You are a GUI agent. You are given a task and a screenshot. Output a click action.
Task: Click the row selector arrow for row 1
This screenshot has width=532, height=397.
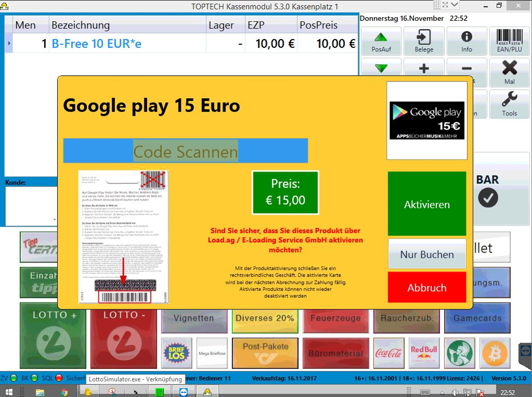[9, 44]
